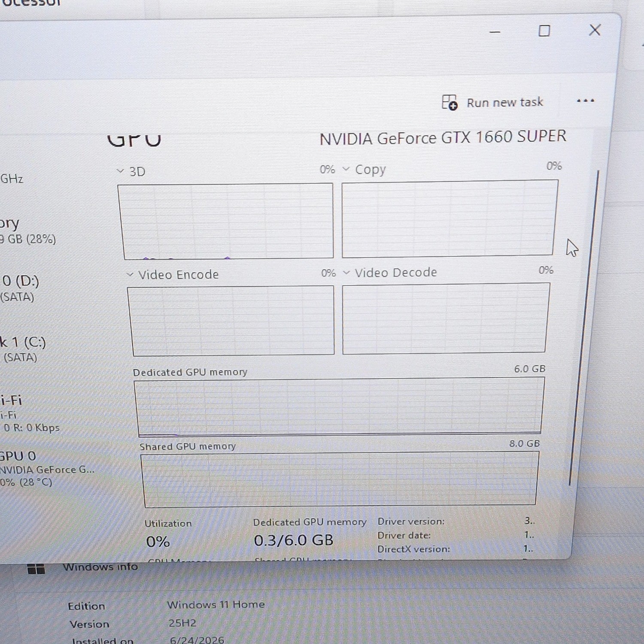
Task: Click the Run new task icon
Action: click(x=450, y=103)
